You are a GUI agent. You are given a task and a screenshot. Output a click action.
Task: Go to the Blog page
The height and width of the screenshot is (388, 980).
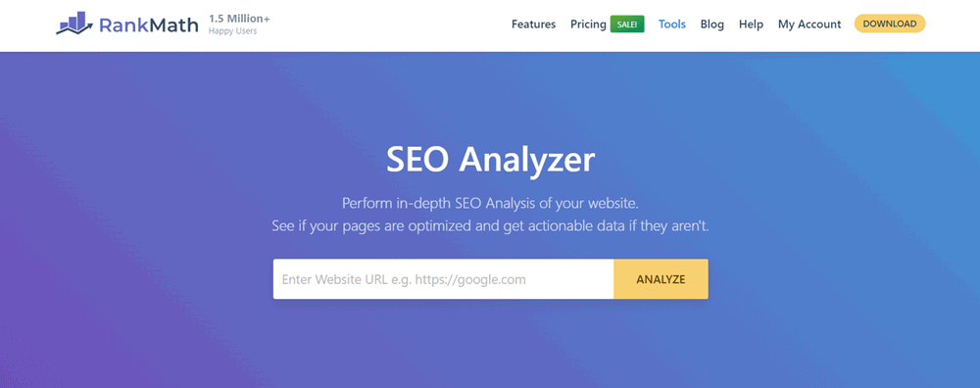click(x=711, y=24)
